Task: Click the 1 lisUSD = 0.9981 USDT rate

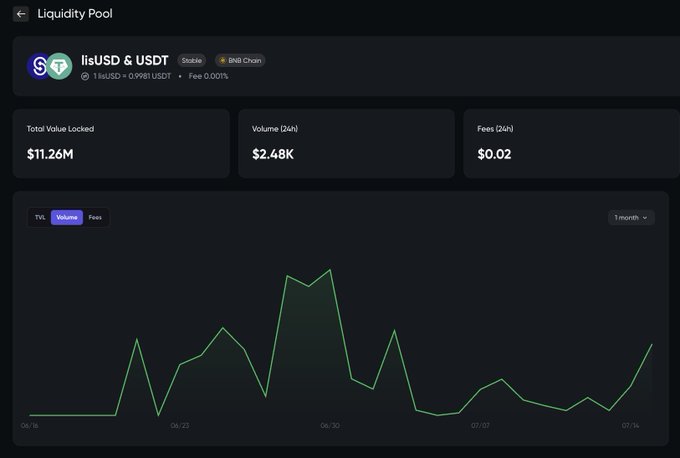Action: click(132, 76)
